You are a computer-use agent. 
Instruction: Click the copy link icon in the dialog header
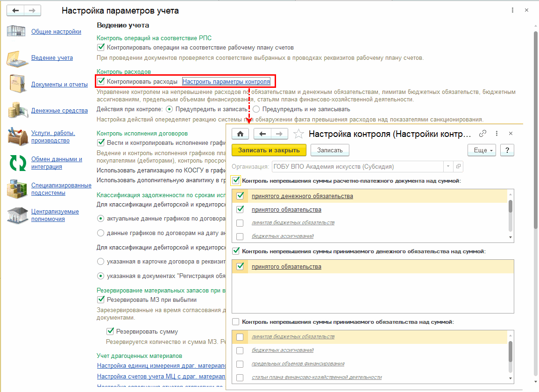click(483, 134)
